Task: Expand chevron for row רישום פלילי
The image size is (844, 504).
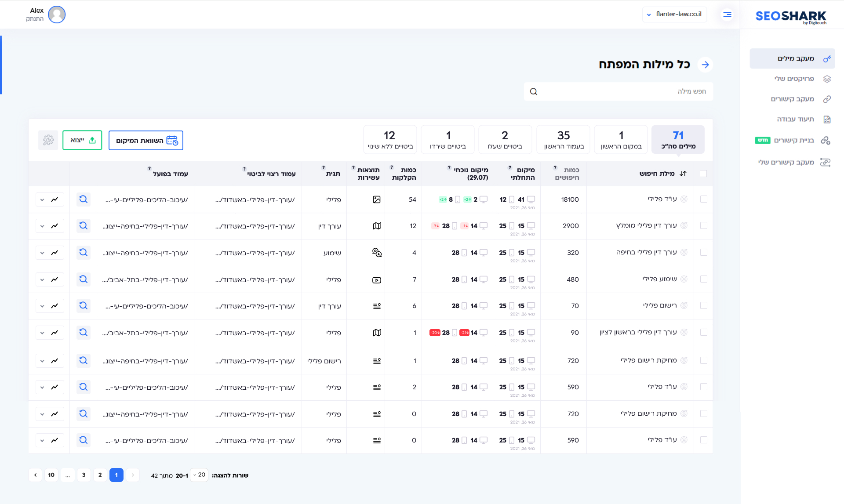Action: pyautogui.click(x=42, y=306)
